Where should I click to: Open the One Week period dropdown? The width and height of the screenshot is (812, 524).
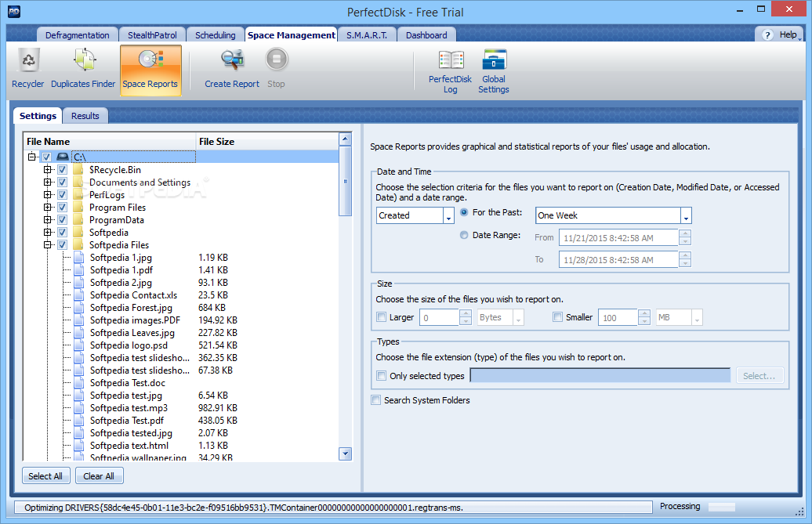[686, 215]
